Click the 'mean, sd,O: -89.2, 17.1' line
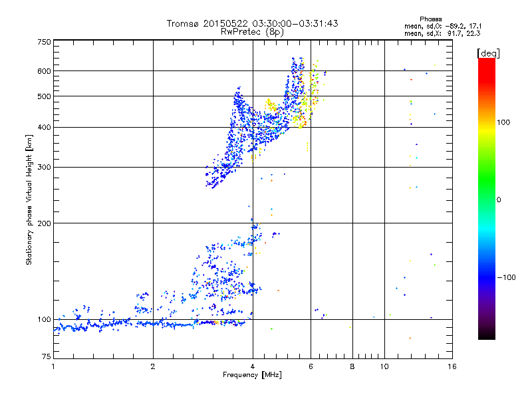The width and height of the screenshot is (532, 399). [442, 26]
